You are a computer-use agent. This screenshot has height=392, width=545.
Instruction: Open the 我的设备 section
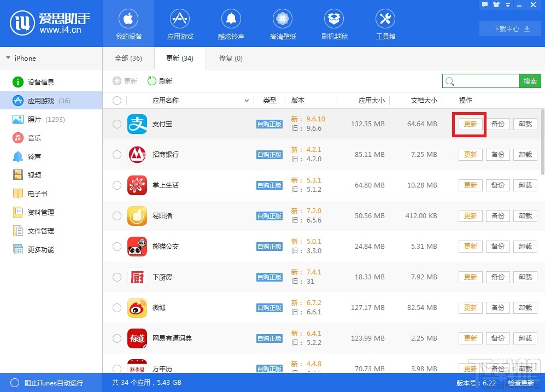coord(128,24)
